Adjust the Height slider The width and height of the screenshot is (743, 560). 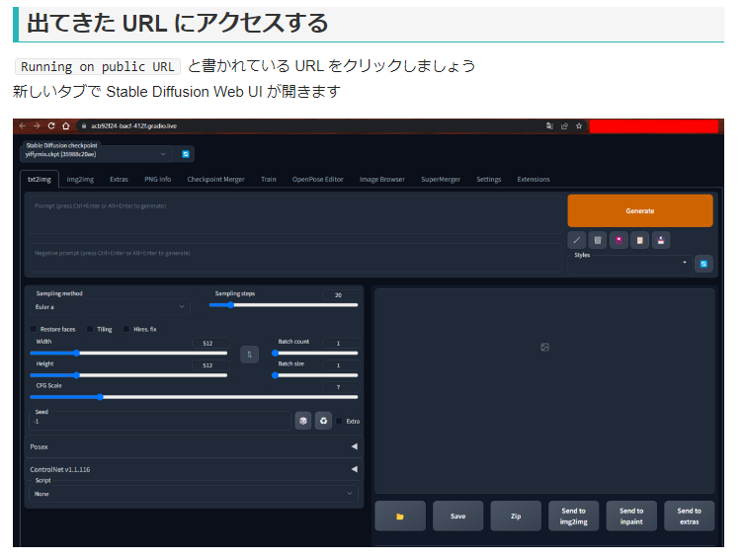pyautogui.click(x=128, y=375)
